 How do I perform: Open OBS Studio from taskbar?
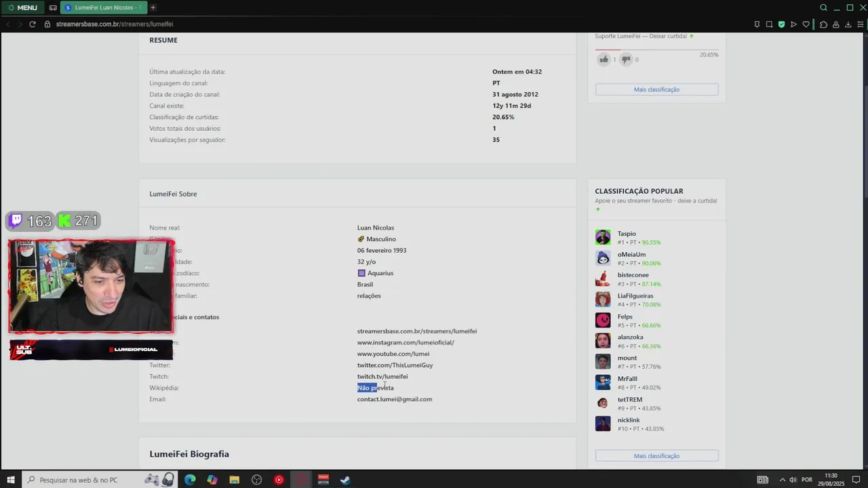coord(256,480)
